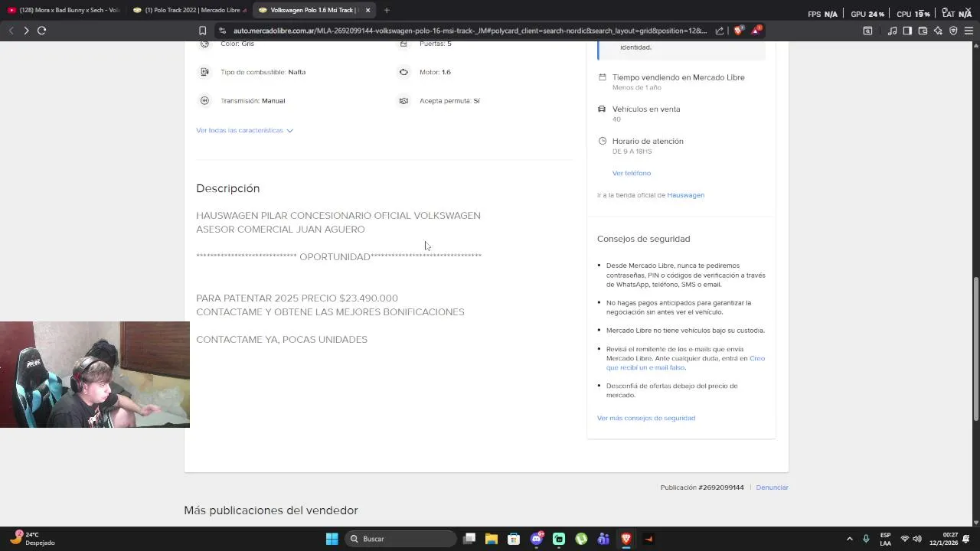Open the weather widget 24°C Despejado
Image resolution: width=980 pixels, height=551 pixels.
(32, 539)
